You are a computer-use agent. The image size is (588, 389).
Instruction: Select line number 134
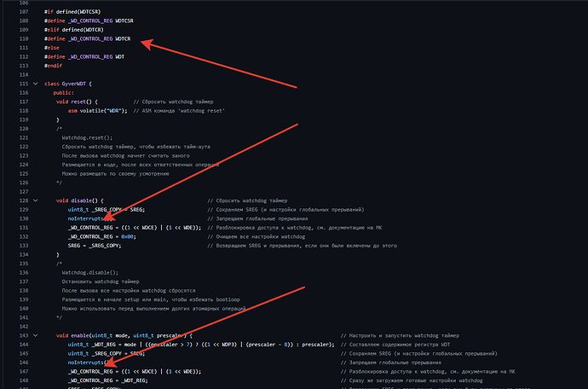pyautogui.click(x=24, y=254)
